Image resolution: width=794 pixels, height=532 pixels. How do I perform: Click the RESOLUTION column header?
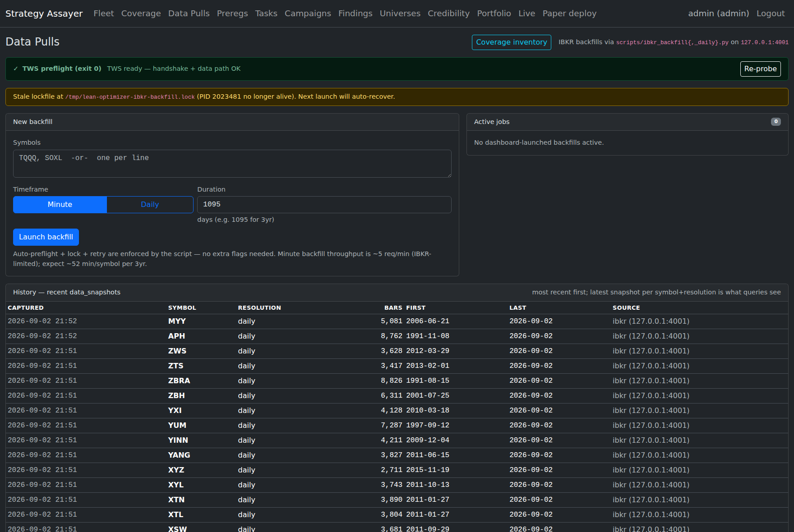[259, 308]
